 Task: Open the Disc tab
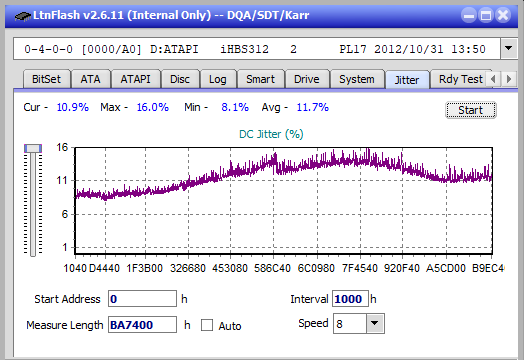[180, 79]
